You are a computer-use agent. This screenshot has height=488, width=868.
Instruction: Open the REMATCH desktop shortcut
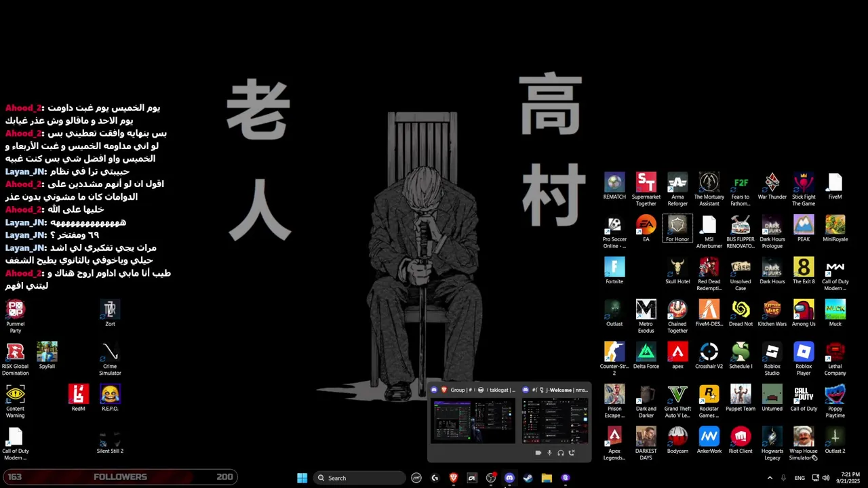614,186
